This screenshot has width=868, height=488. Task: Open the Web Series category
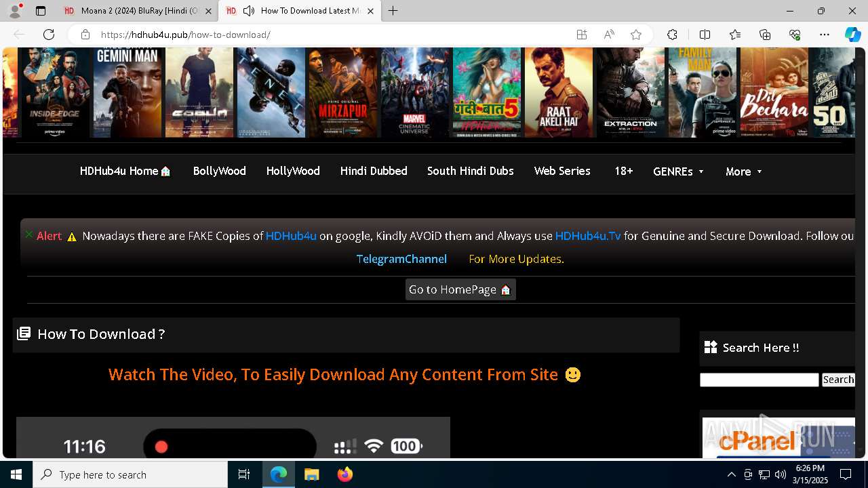click(562, 171)
